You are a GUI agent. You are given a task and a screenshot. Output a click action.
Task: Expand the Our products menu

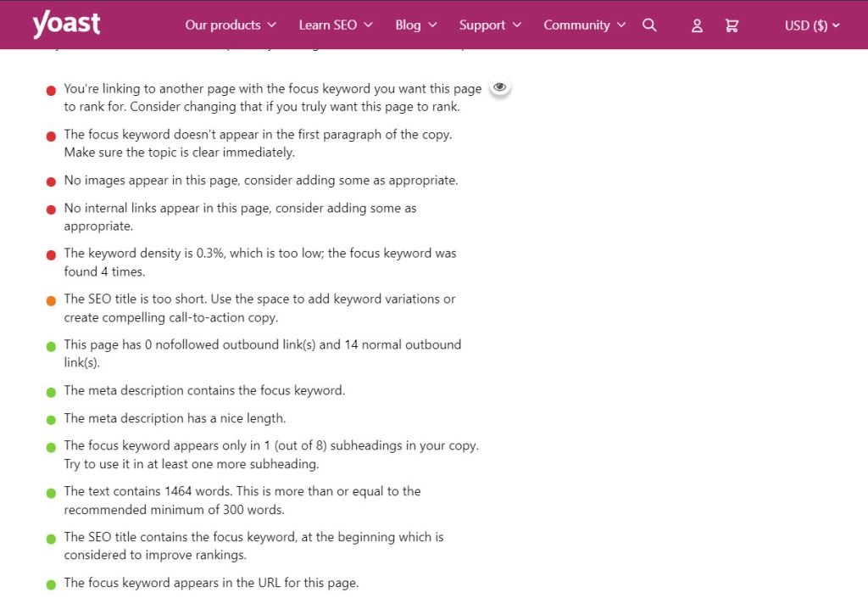point(231,25)
